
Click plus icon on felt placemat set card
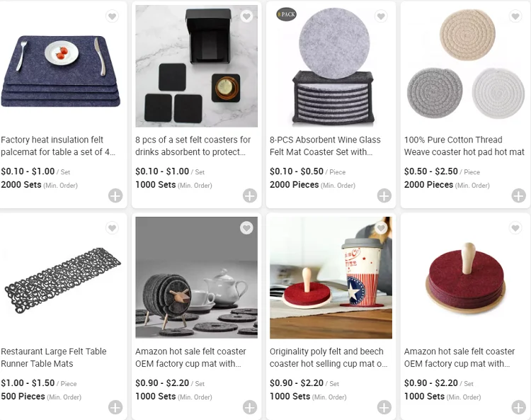115,195
